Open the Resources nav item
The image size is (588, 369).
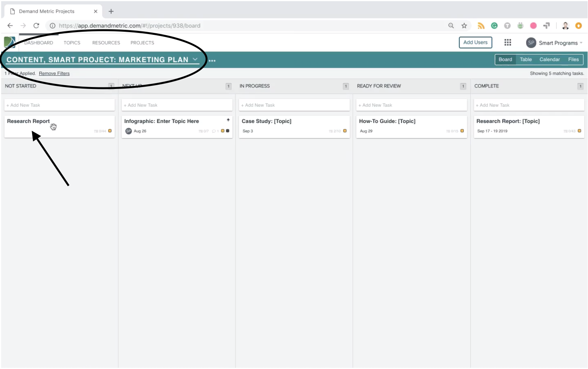[106, 43]
